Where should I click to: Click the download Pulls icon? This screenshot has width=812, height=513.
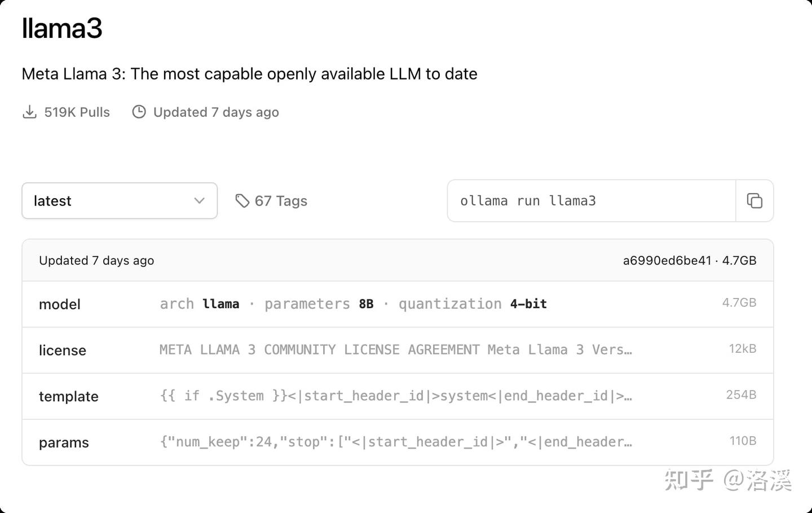[29, 112]
